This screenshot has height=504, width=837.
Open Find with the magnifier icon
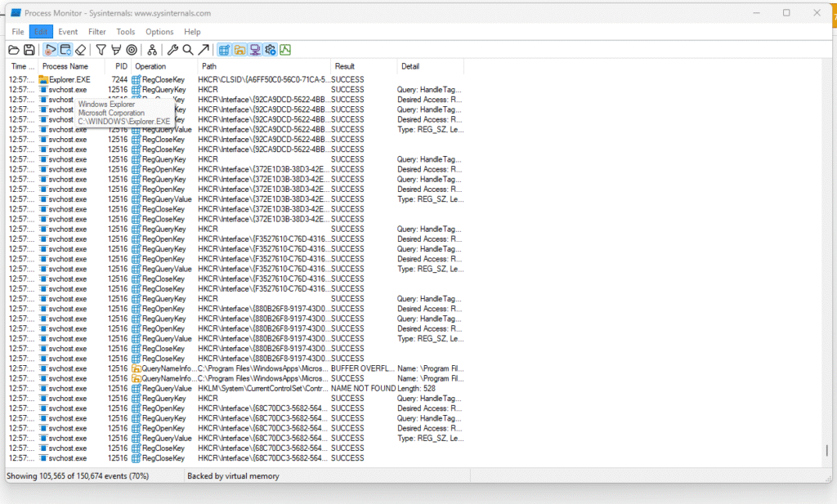(188, 50)
